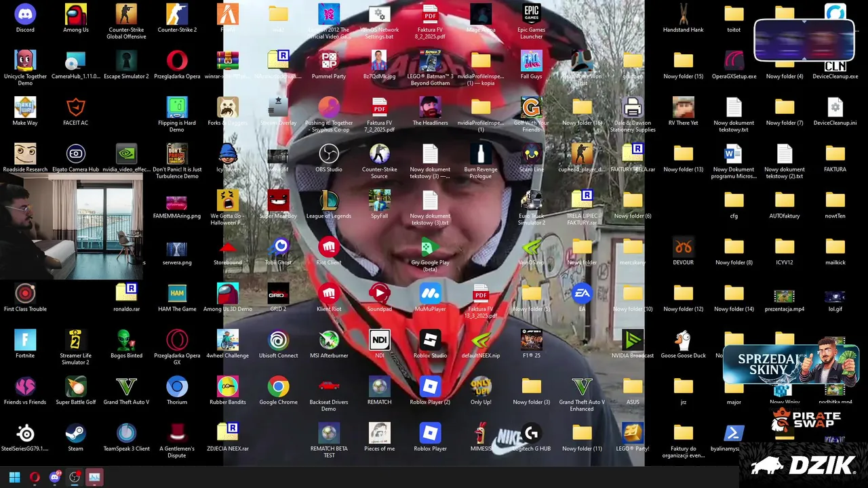Image resolution: width=868 pixels, height=488 pixels.
Task: Open the 4wheel Challenge shortcut
Action: point(227,344)
